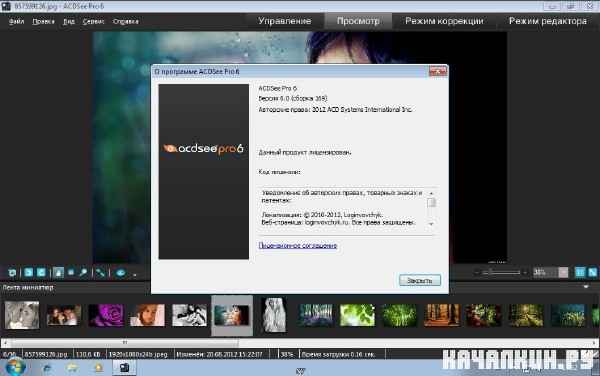Screen dimensions: 600x376
Task: Open the Windows Start menu
Action: click(x=15, y=368)
